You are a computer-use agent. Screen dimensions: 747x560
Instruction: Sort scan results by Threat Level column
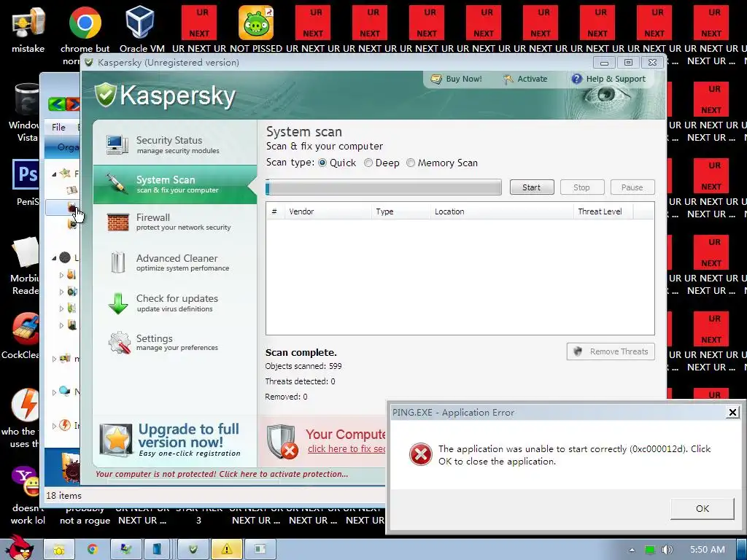pyautogui.click(x=603, y=211)
